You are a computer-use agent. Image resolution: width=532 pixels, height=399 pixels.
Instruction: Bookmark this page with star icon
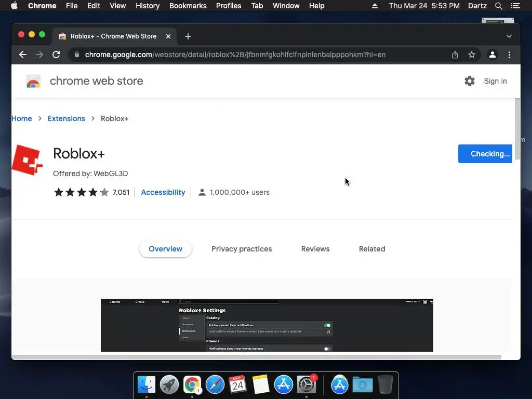click(472, 55)
